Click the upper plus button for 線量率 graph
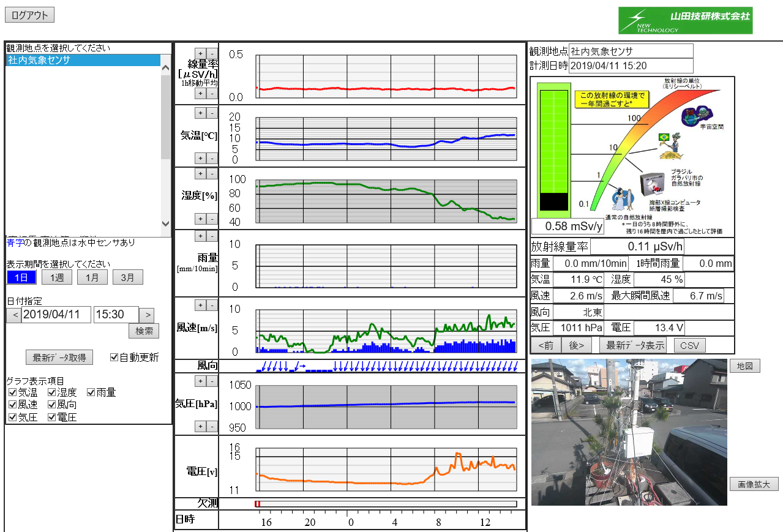Screen dimensions: 783x532 pyautogui.click(x=200, y=53)
